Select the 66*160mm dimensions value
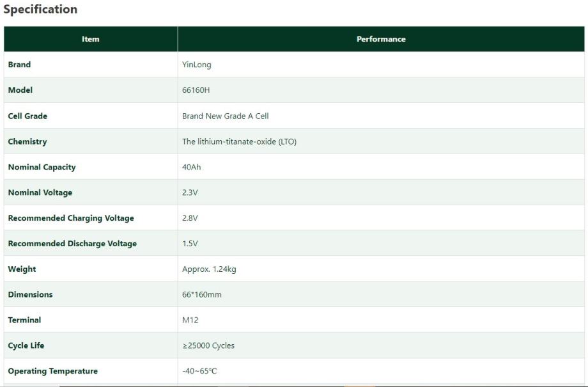This screenshot has height=387, width=588. tap(202, 295)
